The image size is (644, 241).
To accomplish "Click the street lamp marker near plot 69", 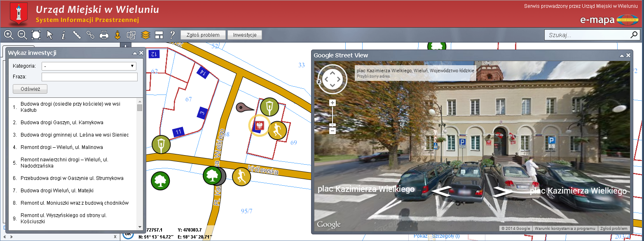I will pyautogui.click(x=269, y=107).
